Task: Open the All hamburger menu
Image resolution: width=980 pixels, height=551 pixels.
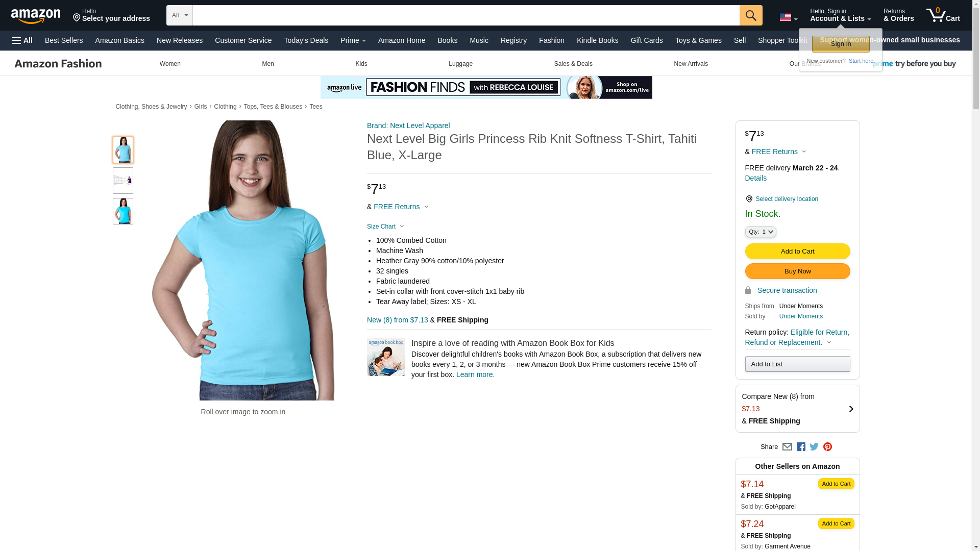Action: click(x=22, y=40)
